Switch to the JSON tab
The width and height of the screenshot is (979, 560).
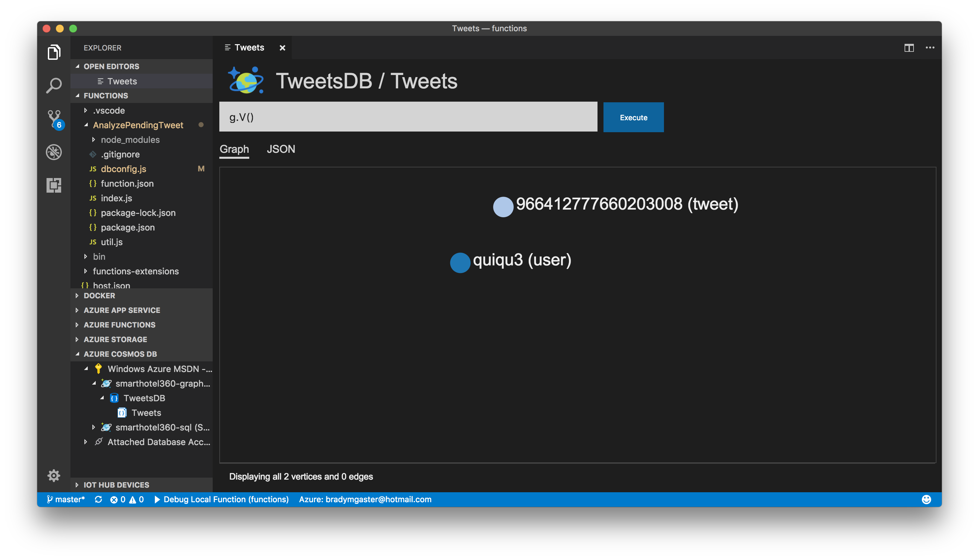[280, 148]
